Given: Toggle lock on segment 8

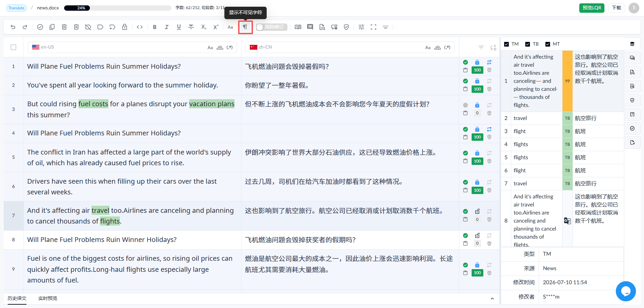Looking at the screenshot, I should coord(477,235).
